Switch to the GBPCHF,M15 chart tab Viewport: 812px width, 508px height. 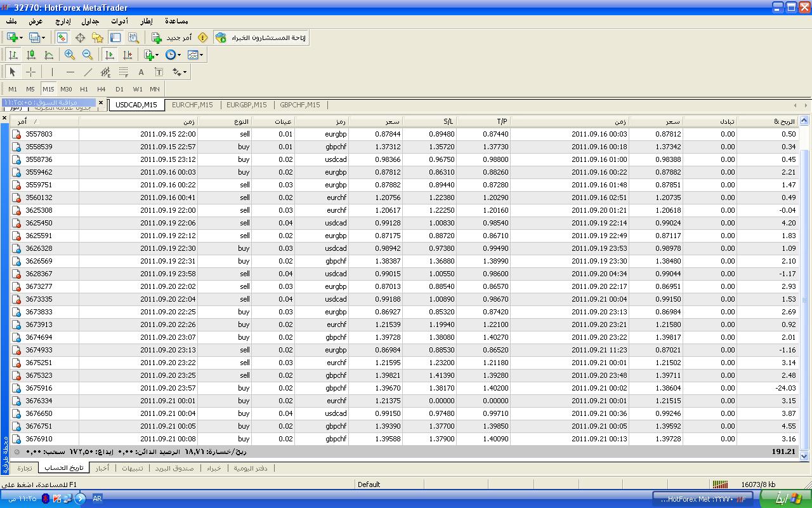point(300,105)
